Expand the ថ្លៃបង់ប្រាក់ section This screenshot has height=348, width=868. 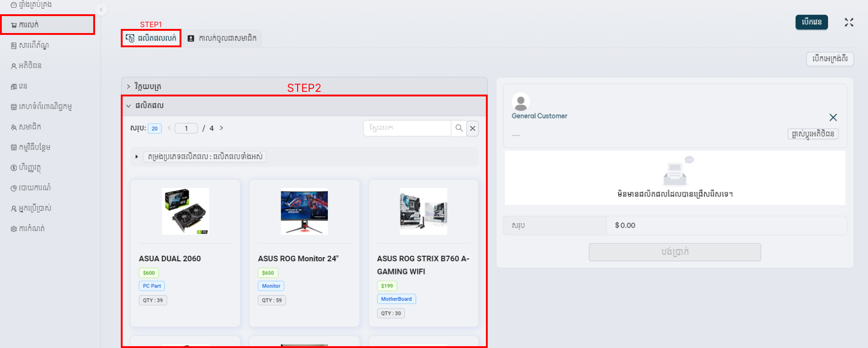pos(129,86)
